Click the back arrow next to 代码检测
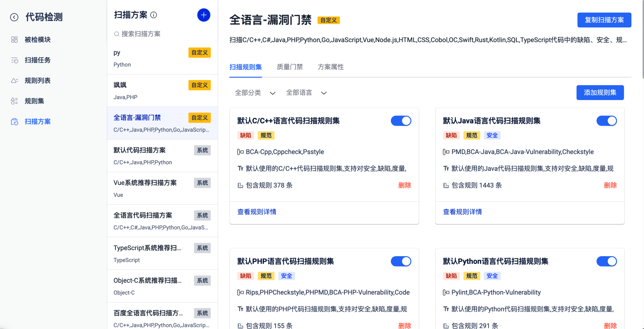 point(14,17)
